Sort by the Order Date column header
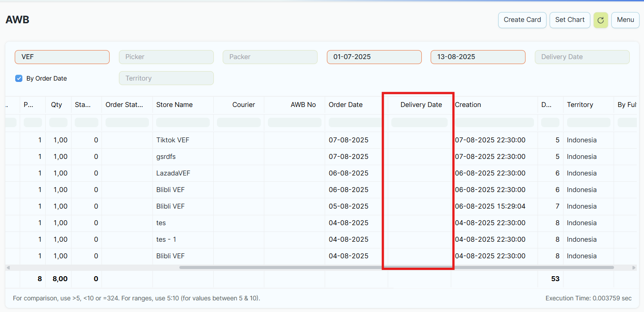This screenshot has height=312, width=644. coord(346,105)
